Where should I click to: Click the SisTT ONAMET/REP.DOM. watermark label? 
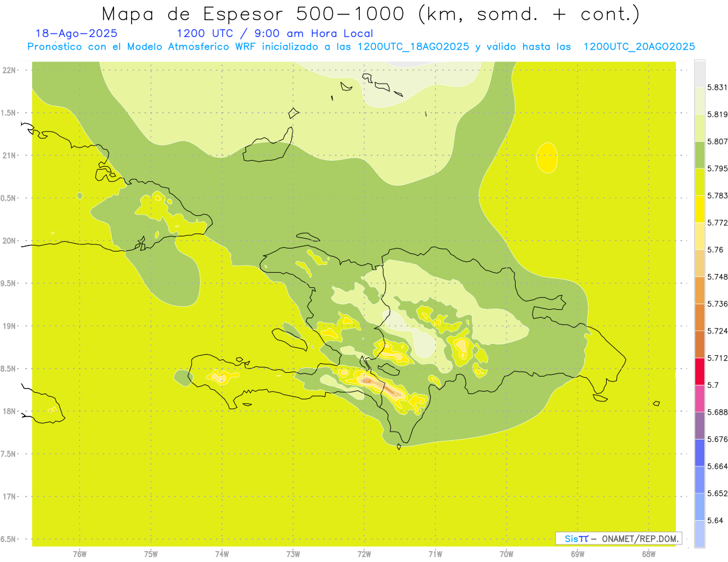coord(618,538)
